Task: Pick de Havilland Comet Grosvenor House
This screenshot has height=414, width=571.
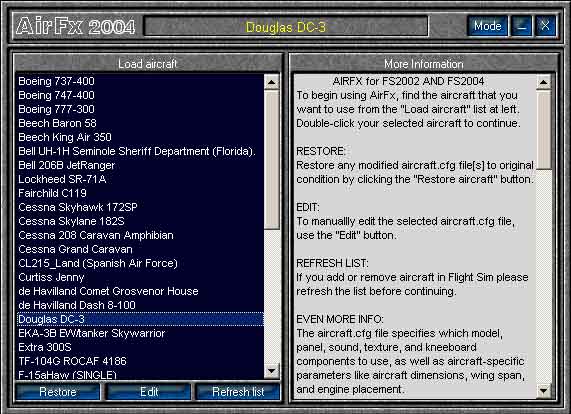Action: tap(140, 291)
